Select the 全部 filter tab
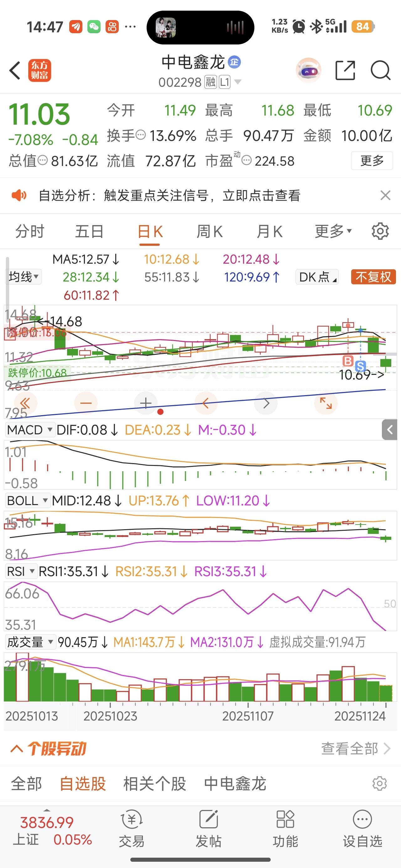The height and width of the screenshot is (868, 401). 26,783
